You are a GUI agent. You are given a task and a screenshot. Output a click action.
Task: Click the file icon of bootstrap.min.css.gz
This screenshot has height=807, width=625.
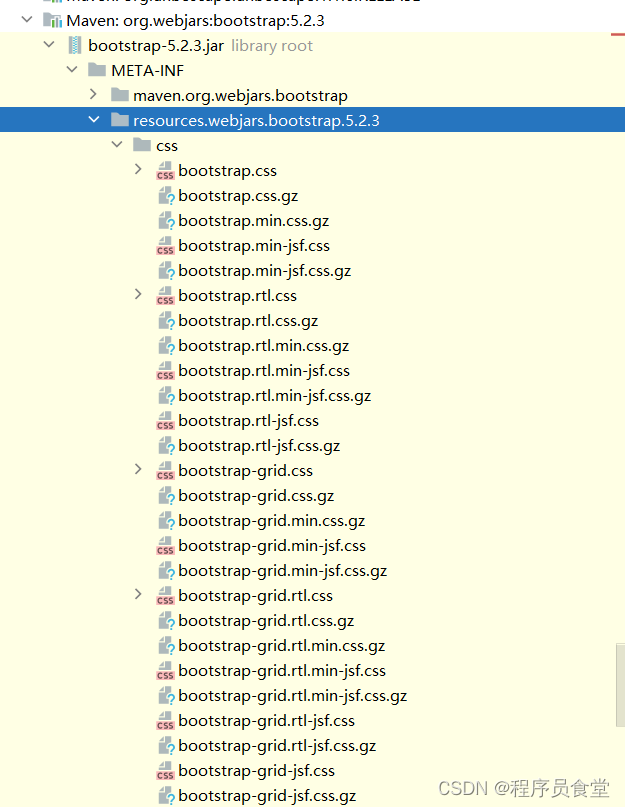pos(166,221)
